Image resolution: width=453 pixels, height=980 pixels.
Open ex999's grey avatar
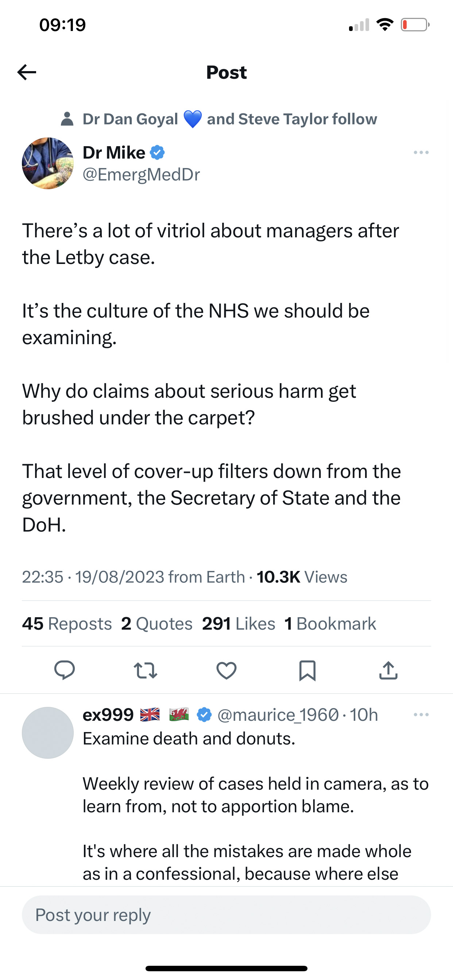click(x=47, y=733)
